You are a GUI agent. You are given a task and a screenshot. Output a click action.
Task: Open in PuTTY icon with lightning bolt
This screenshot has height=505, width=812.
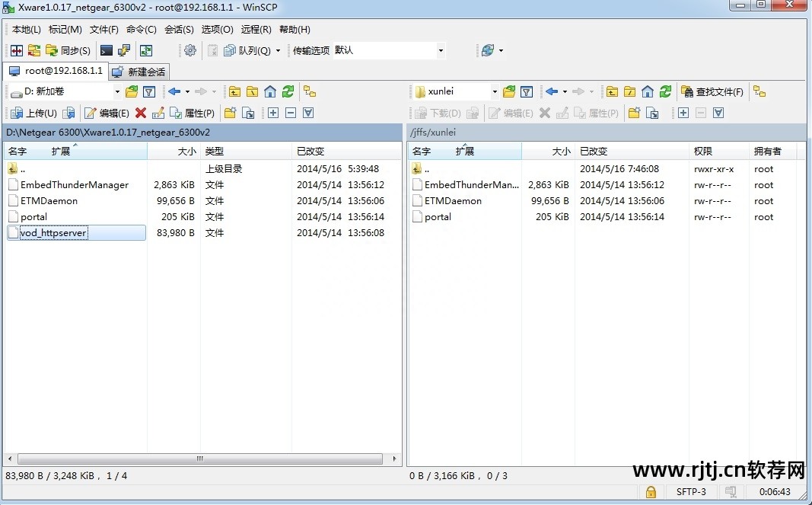124,50
